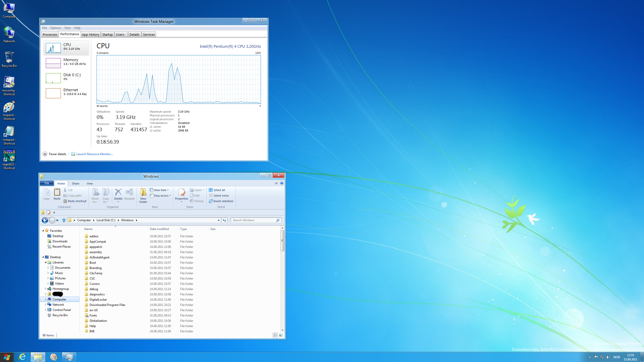Click Select none in the ribbon
Image resolution: width=644 pixels, height=362 pixels.
(x=219, y=196)
